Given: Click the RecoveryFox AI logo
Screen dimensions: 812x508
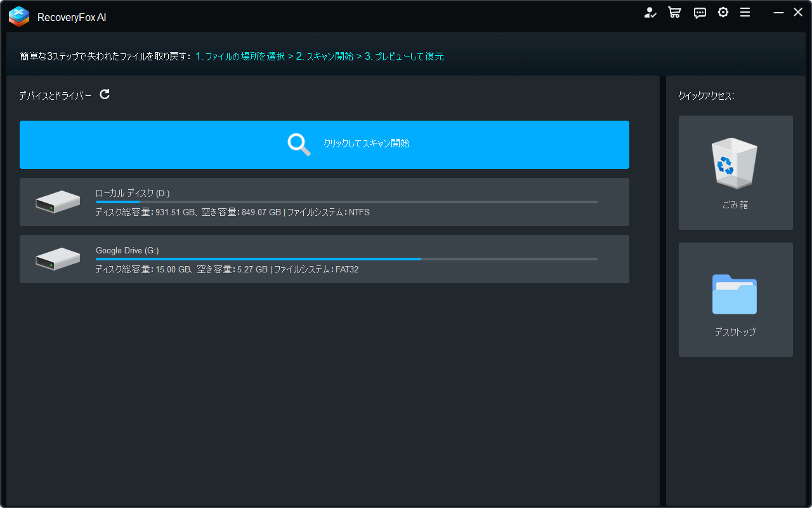Looking at the screenshot, I should (x=18, y=17).
